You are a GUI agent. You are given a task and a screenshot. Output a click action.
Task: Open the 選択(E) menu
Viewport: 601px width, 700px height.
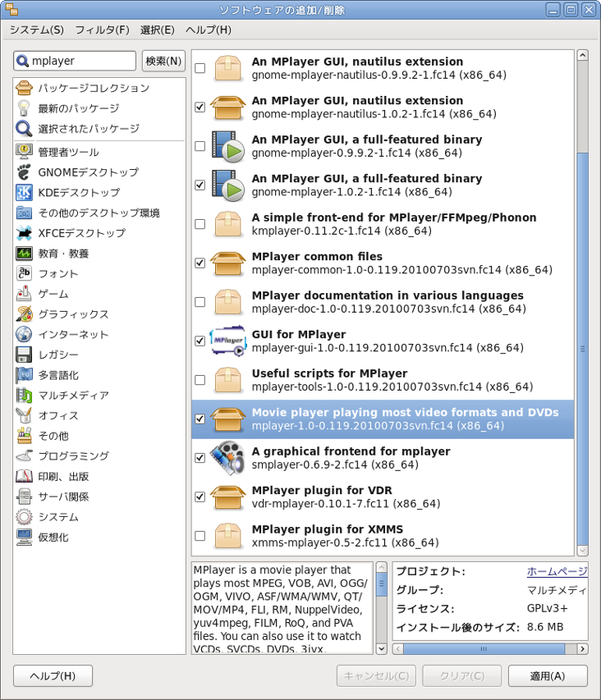pyautogui.click(x=157, y=30)
